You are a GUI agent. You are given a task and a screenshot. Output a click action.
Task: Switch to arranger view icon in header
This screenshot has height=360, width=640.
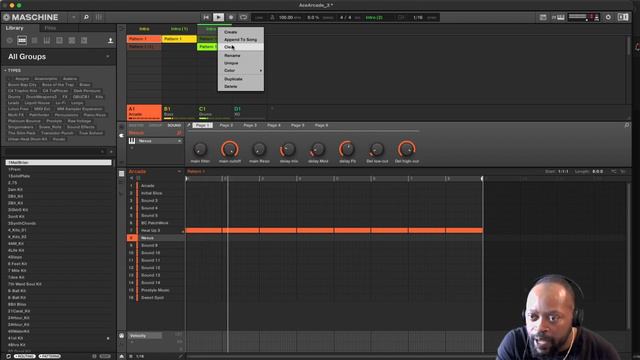543,17
